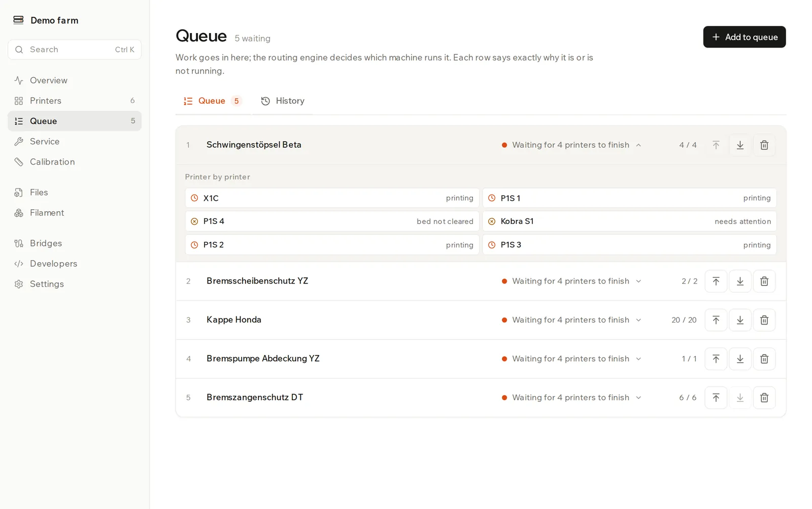Move Schwingenstöpsel Beta down in queue

point(740,145)
